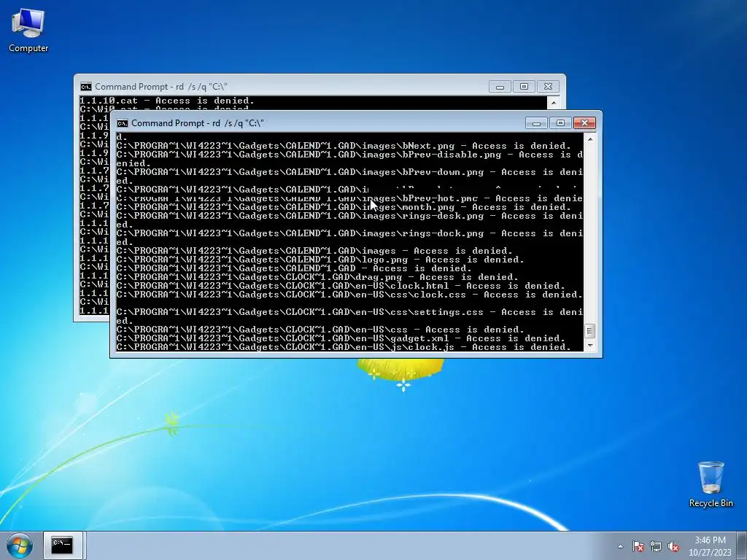Click the front Command Prompt title bar text

(197, 123)
